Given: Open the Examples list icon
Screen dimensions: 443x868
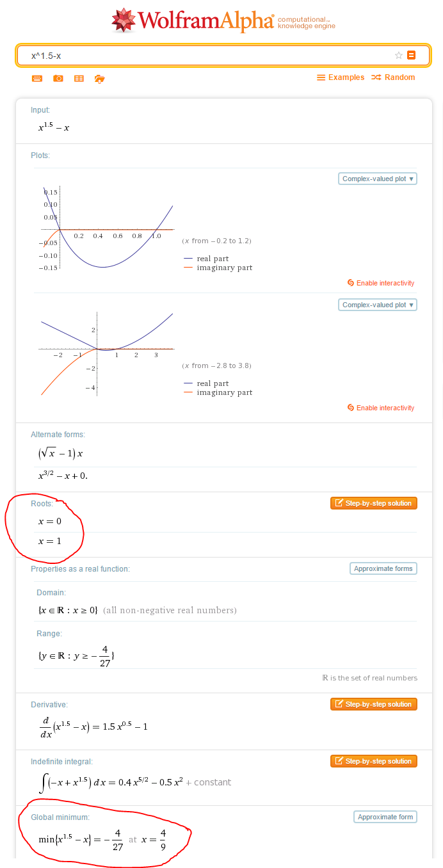Looking at the screenshot, I should [x=321, y=77].
